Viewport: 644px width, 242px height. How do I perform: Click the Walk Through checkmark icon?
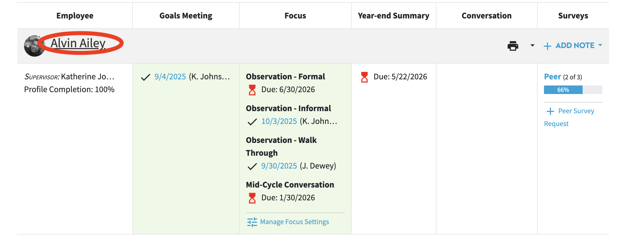click(x=252, y=166)
